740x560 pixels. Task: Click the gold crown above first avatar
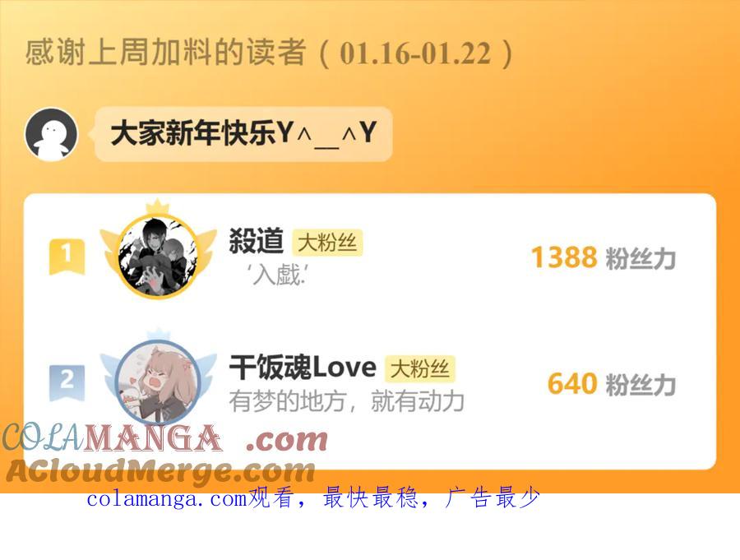(158, 206)
